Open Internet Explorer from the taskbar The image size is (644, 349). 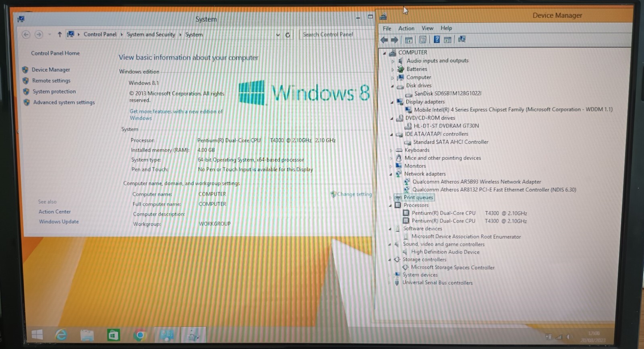[61, 334]
